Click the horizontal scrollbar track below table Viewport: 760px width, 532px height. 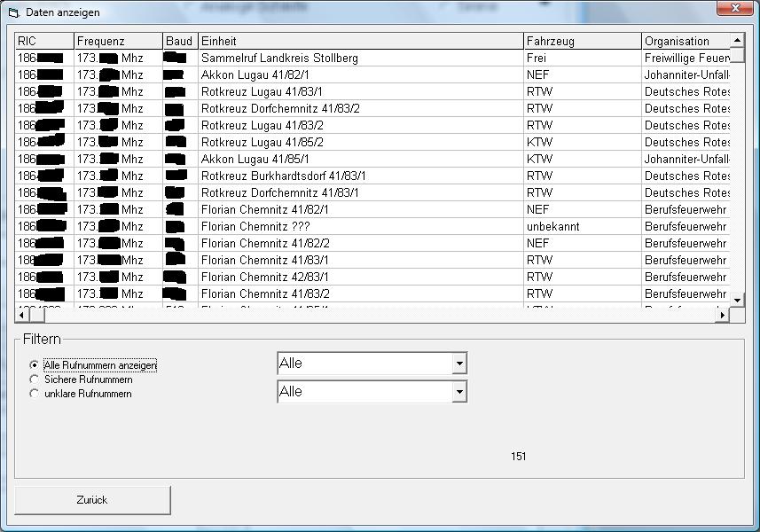pyautogui.click(x=372, y=315)
